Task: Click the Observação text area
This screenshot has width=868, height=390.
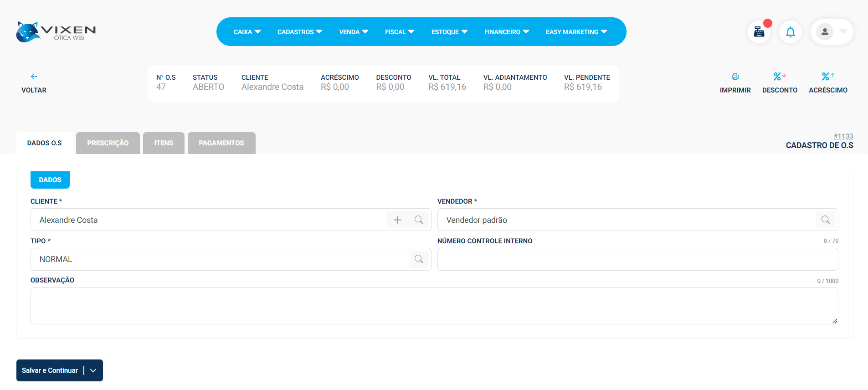Action: tap(434, 306)
